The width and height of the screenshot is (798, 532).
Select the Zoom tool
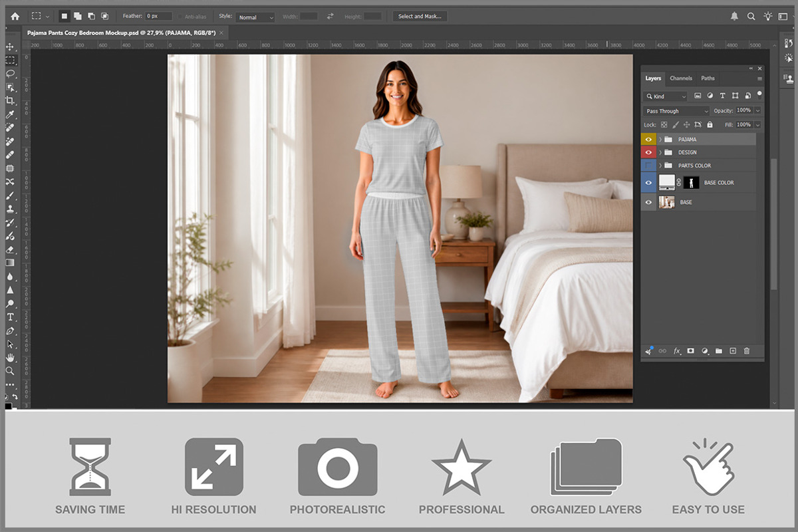click(10, 371)
